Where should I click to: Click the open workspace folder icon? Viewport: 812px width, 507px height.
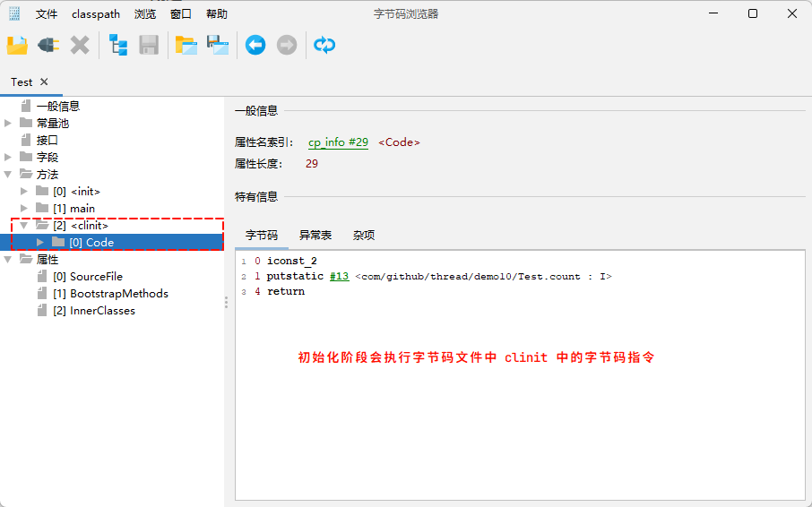[186, 45]
